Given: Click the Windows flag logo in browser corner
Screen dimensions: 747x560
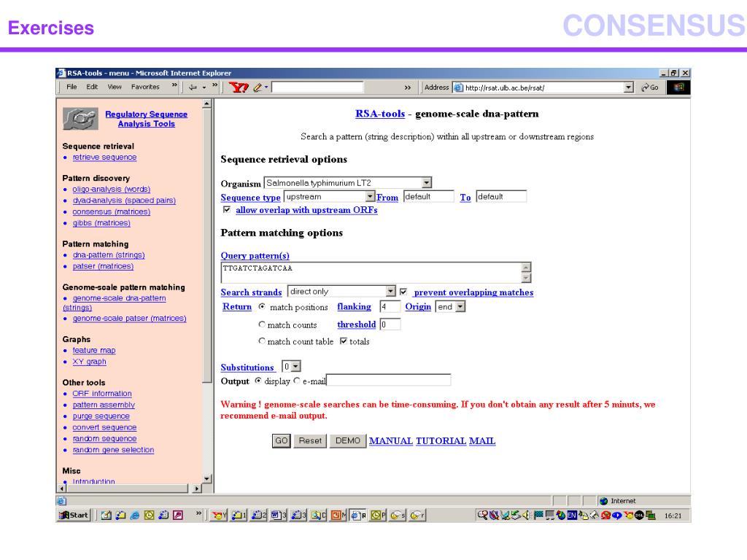Looking at the screenshot, I should tap(678, 87).
